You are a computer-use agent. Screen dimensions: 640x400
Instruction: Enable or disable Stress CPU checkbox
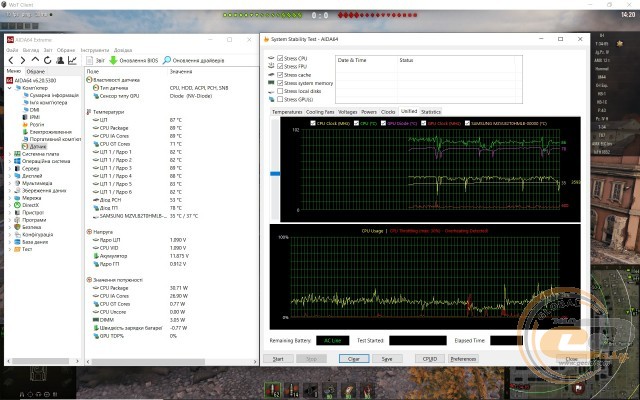280,58
